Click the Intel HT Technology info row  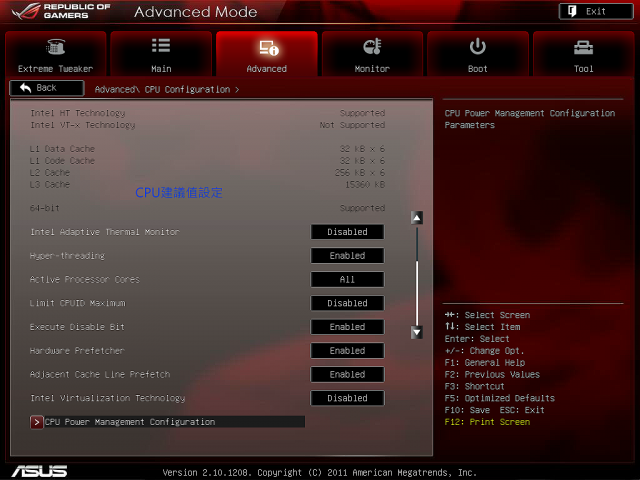tap(207, 113)
